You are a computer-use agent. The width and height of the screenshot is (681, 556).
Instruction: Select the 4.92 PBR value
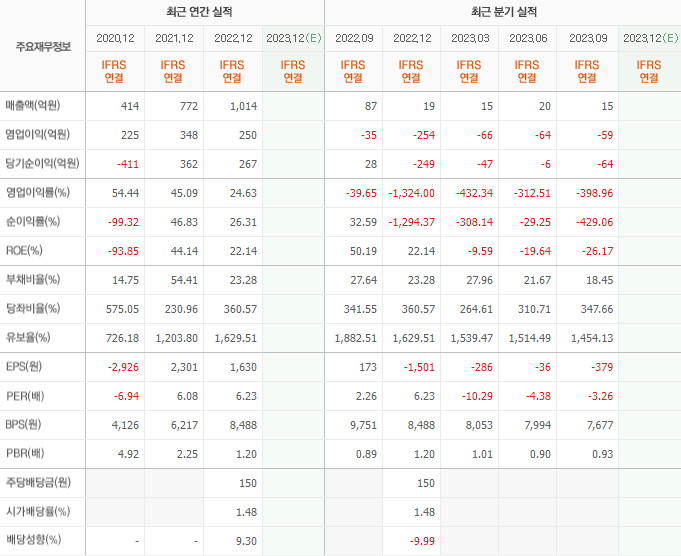coord(128,454)
